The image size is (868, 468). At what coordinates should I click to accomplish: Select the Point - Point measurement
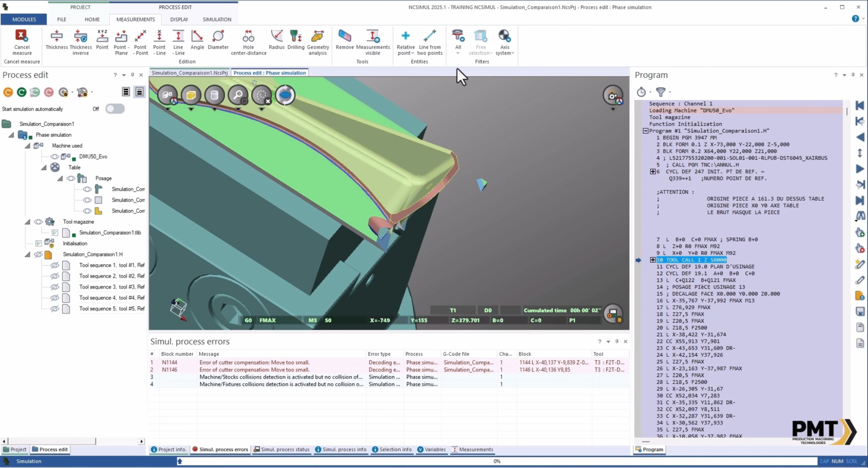(140, 42)
